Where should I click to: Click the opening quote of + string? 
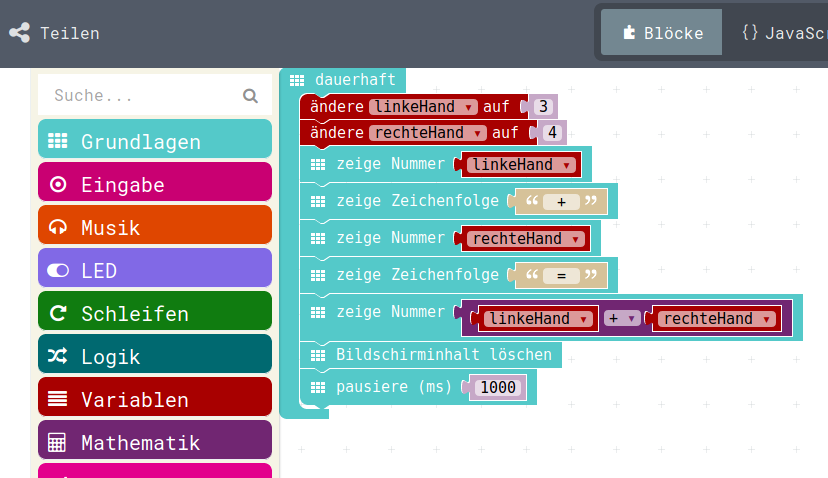pyautogui.click(x=531, y=201)
